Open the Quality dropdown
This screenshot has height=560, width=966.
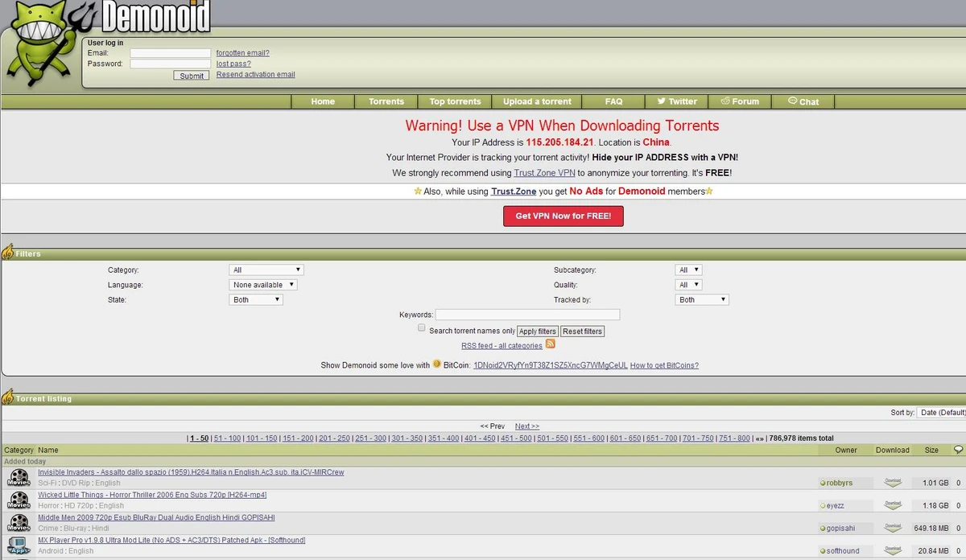689,285
